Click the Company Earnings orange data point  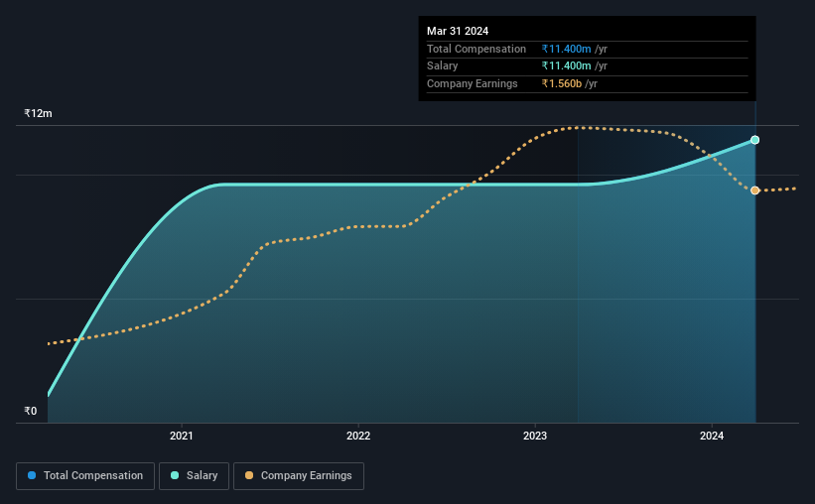coord(755,190)
